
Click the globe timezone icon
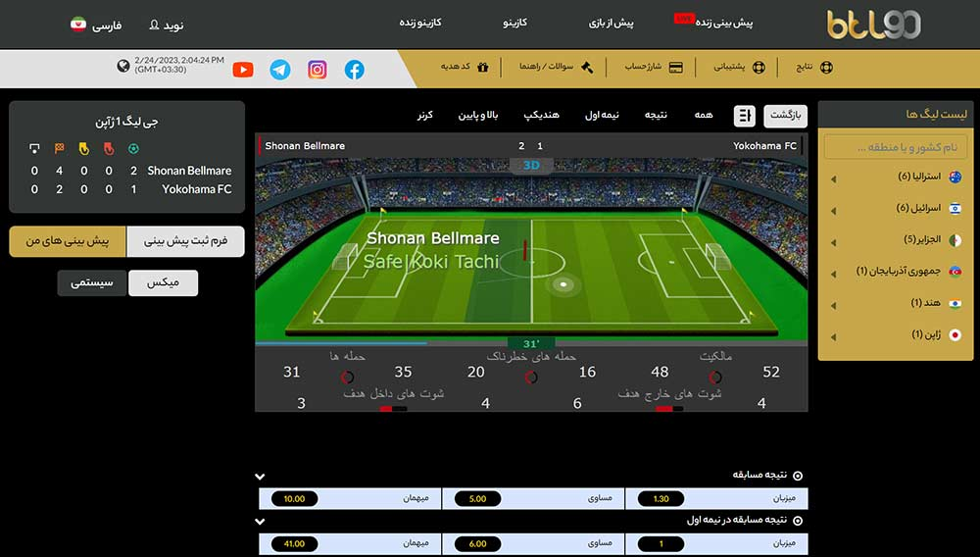coord(123,65)
